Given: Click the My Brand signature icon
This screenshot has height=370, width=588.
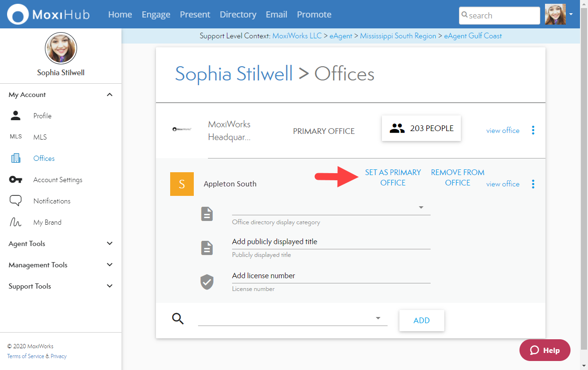Looking at the screenshot, I should point(16,222).
